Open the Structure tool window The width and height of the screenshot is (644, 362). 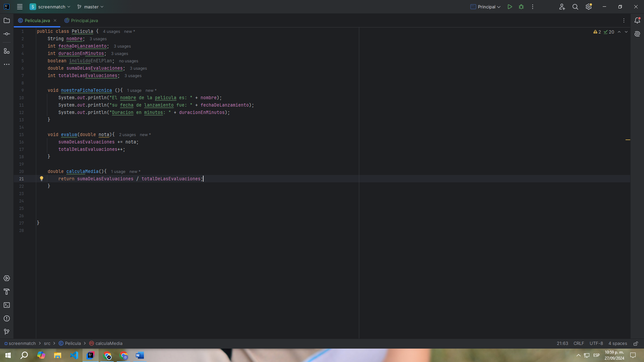point(7,51)
